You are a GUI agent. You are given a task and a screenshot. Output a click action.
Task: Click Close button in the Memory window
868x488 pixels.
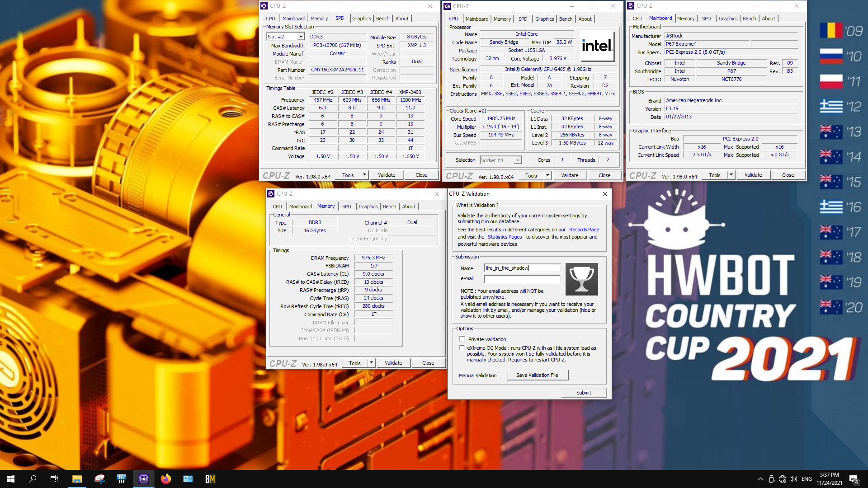[x=428, y=363]
